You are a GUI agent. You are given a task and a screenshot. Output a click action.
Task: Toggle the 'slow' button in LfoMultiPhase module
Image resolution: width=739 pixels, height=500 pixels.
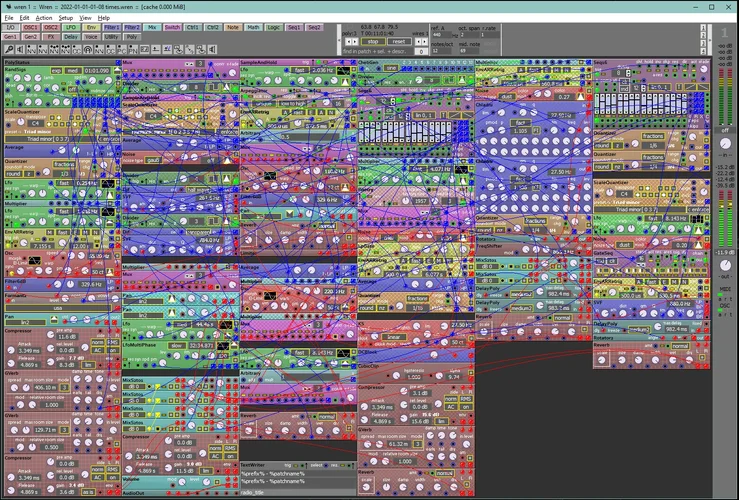click(176, 345)
